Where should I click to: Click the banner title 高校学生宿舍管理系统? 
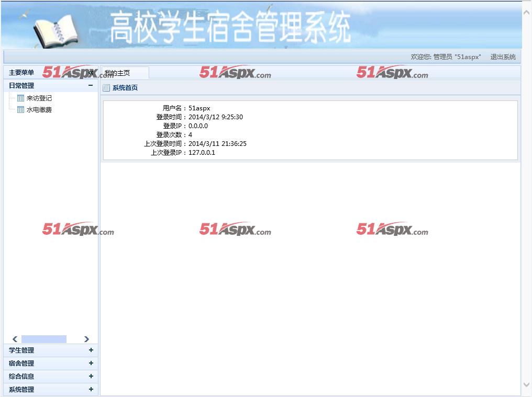click(x=230, y=27)
